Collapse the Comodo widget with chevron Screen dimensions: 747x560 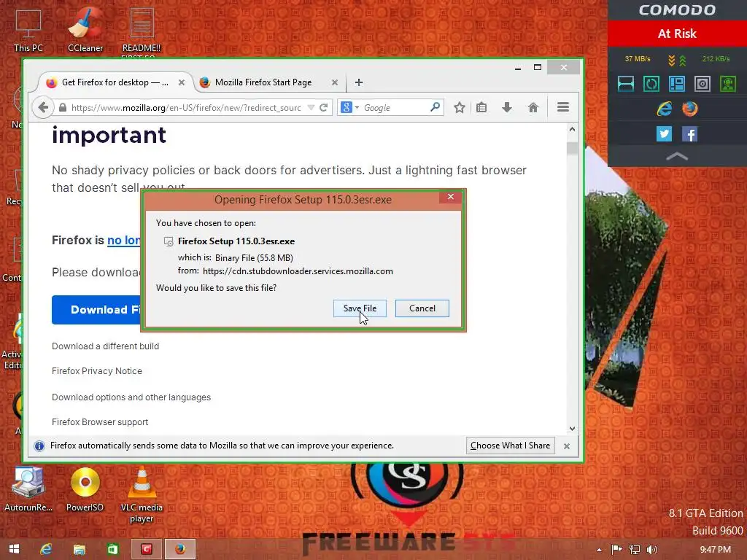coord(677,156)
